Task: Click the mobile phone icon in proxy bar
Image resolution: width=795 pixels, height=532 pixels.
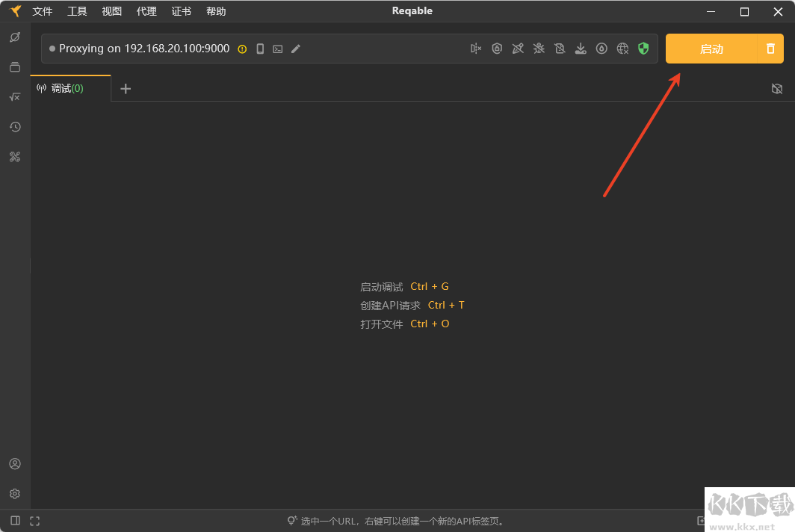Action: point(260,49)
